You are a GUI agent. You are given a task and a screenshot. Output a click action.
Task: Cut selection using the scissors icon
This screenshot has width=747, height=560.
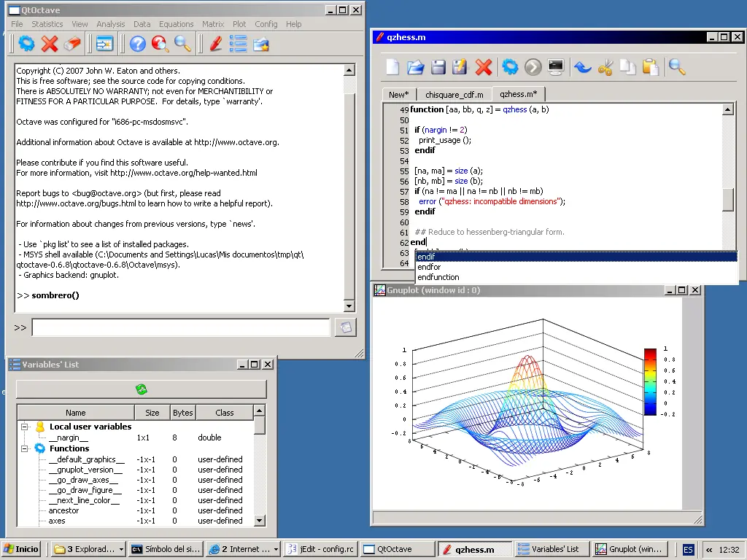[x=605, y=67]
